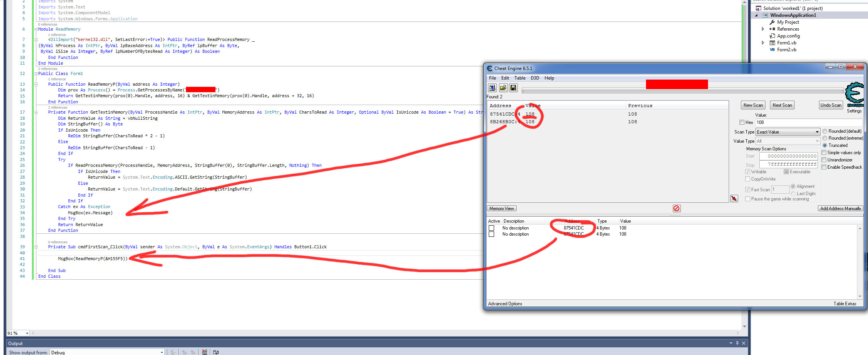Click the red no-entry clear list icon
Screen dimensions: 868x355
(x=676, y=208)
